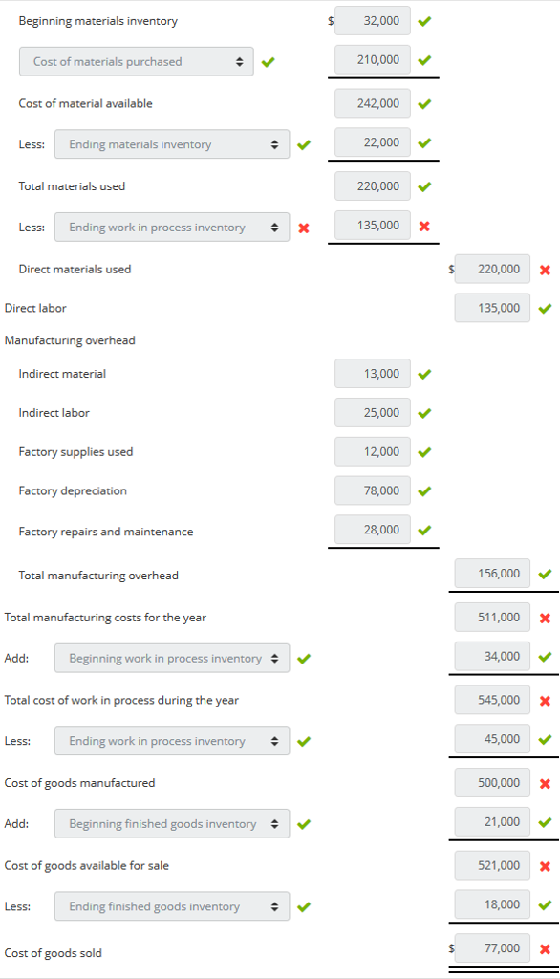Screen dimensions: 560x979
Task: Open the Beginning work in process inventory dropdown
Action: 172,658
